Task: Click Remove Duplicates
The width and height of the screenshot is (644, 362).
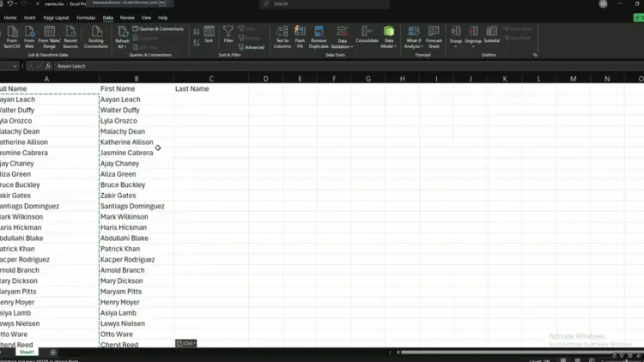Action: (x=319, y=37)
